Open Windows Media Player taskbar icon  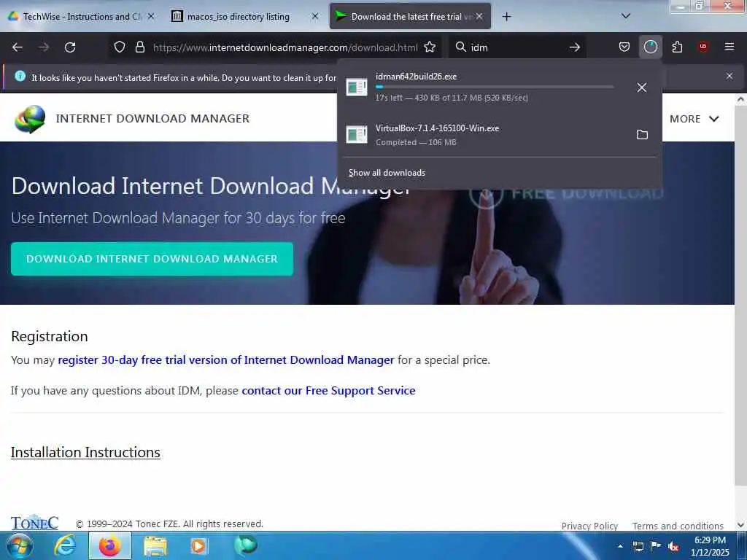coord(198,546)
